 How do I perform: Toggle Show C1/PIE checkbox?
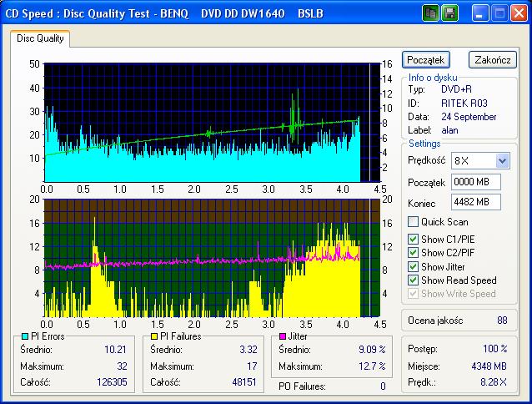click(x=413, y=239)
